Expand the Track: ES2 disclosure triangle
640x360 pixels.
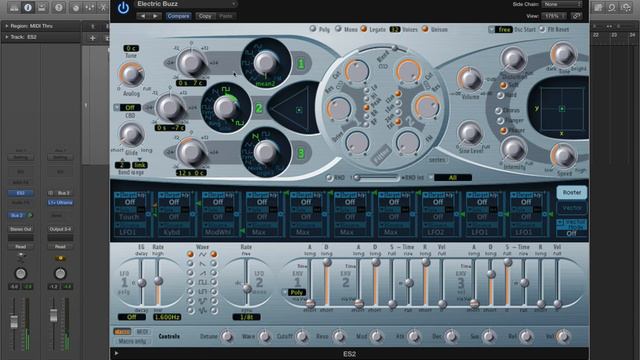[7, 37]
